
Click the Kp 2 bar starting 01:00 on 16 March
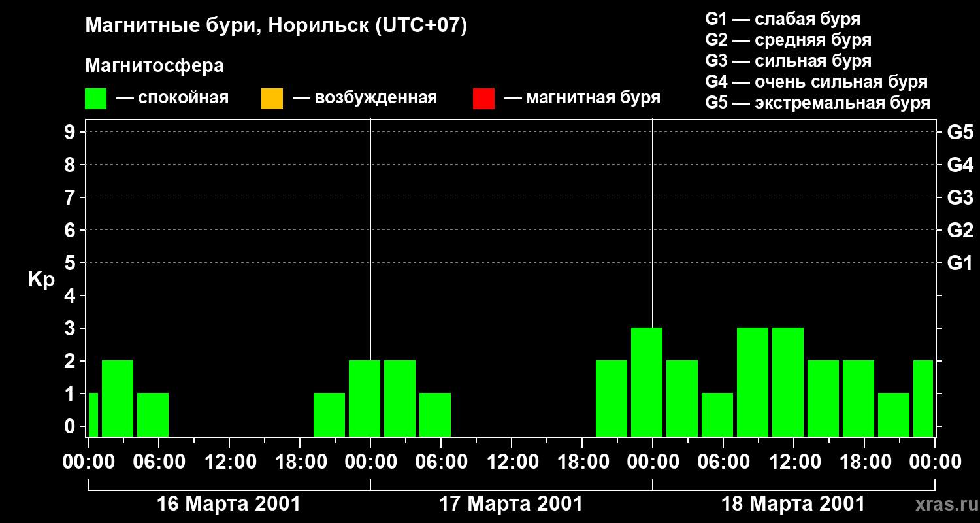118,398
